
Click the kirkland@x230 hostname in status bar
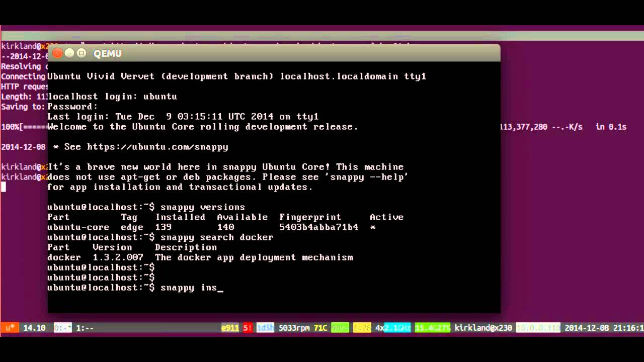tap(483, 328)
